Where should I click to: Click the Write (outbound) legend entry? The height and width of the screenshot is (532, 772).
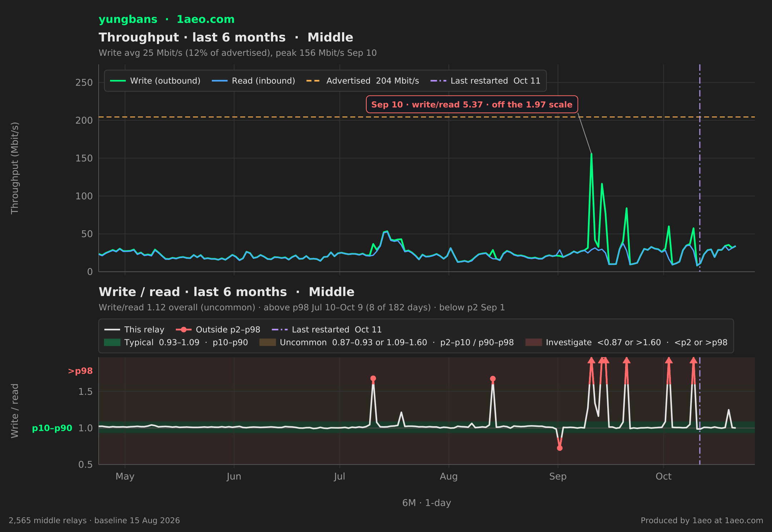tap(155, 81)
